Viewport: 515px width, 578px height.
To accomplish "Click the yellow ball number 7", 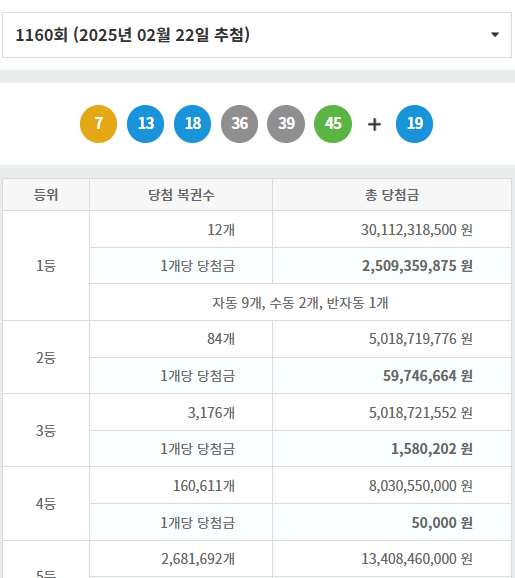I will coord(98,124).
